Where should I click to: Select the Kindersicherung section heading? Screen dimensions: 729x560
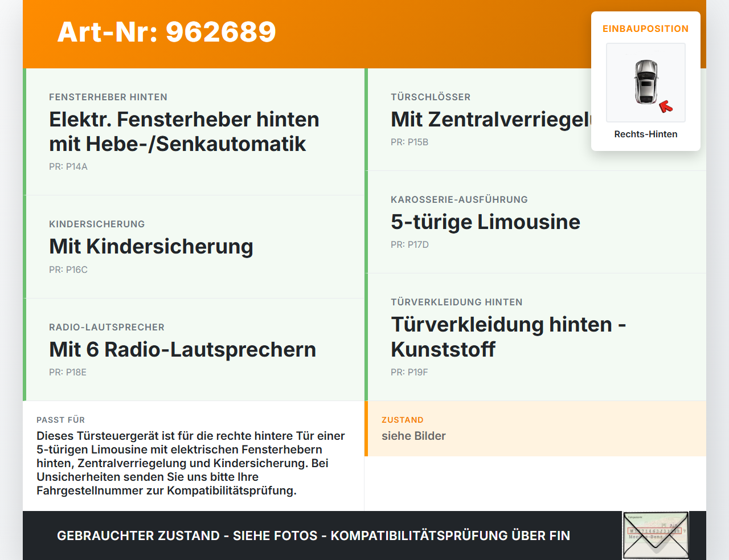[x=97, y=224]
